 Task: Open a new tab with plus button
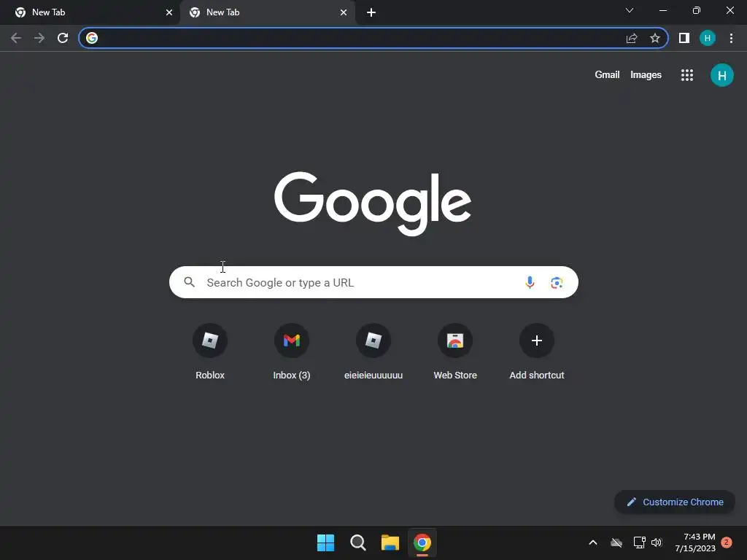click(x=371, y=12)
